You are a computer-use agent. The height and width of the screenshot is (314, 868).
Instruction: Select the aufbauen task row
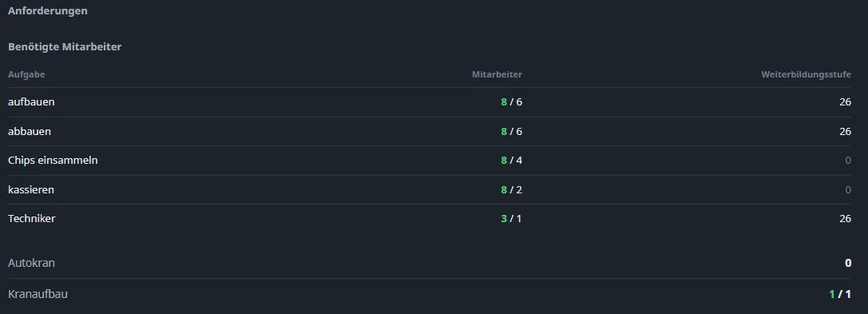click(430, 102)
